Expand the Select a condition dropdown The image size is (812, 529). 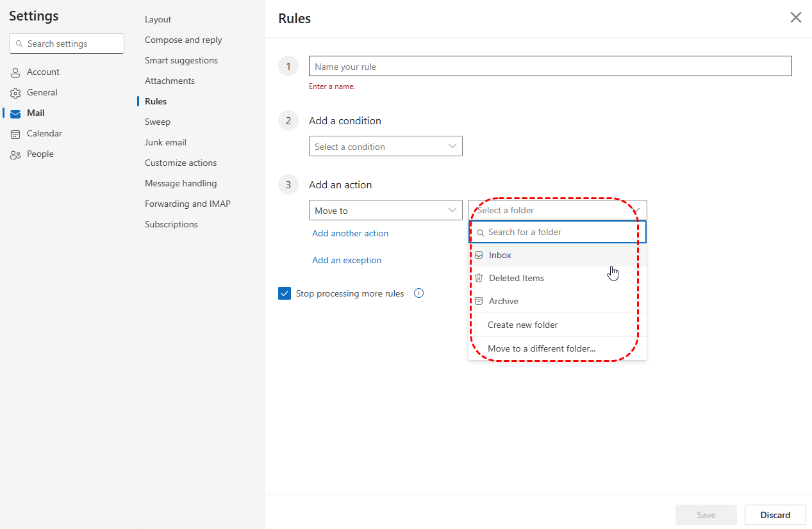[385, 146]
